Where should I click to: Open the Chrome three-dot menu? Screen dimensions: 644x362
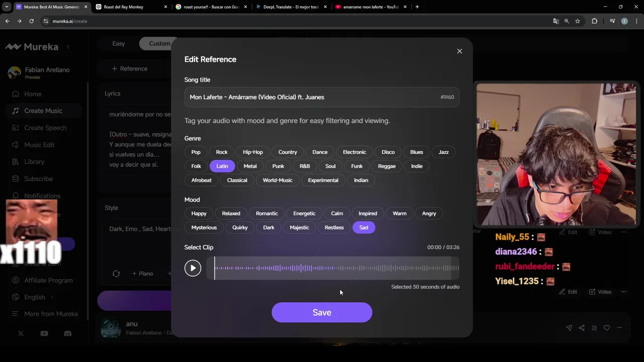(x=636, y=21)
